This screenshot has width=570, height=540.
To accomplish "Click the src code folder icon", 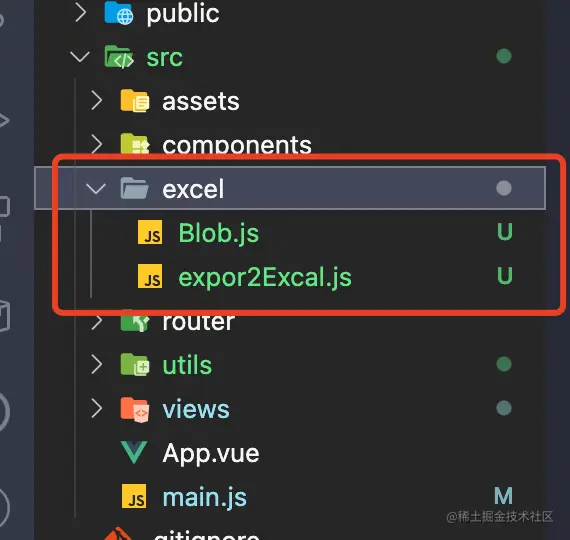I will (x=119, y=57).
